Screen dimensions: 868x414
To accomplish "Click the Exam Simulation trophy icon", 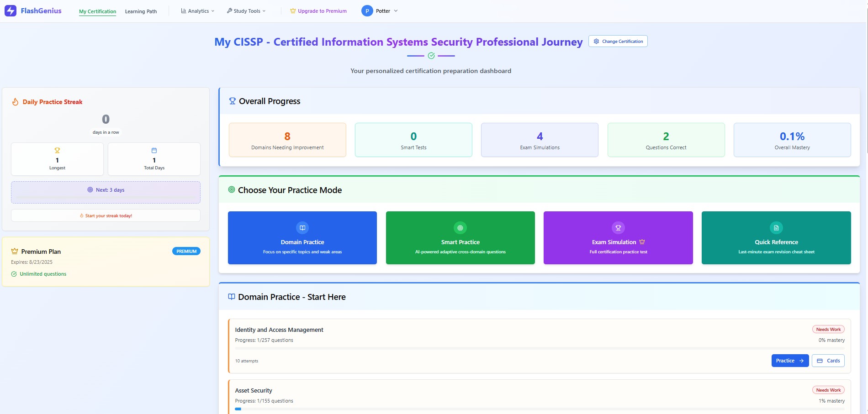I will (x=618, y=227).
